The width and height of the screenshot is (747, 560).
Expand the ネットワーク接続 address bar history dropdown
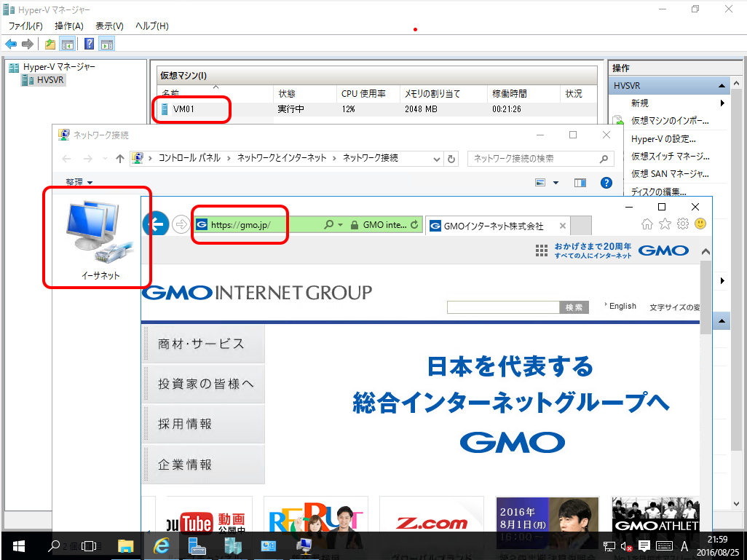tap(436, 159)
